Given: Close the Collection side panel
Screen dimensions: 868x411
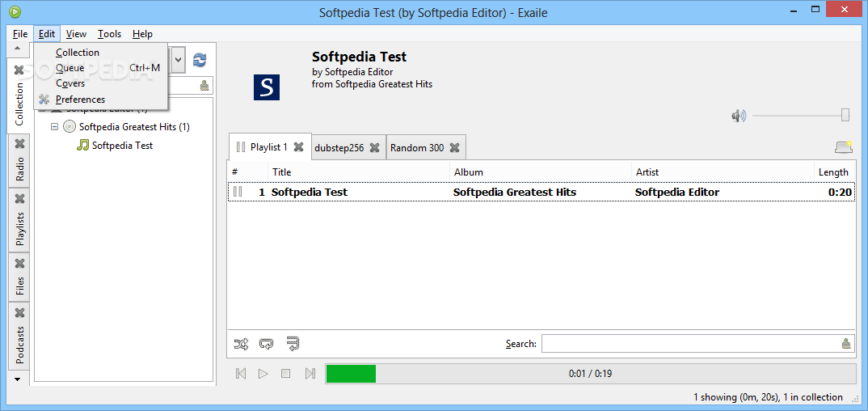Looking at the screenshot, I should [19, 70].
